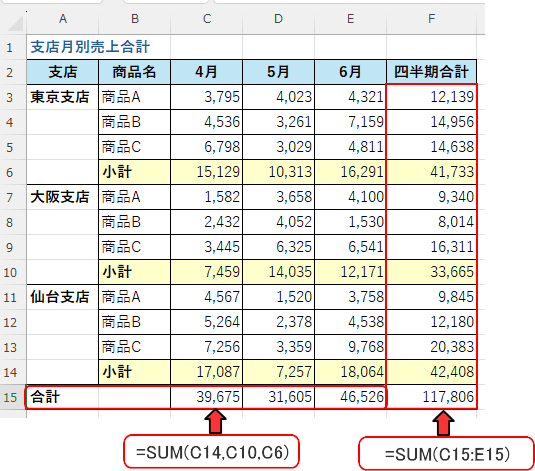The height and width of the screenshot is (471, 535).
Task: Click the Select All corner triangle
Action: coord(15,23)
